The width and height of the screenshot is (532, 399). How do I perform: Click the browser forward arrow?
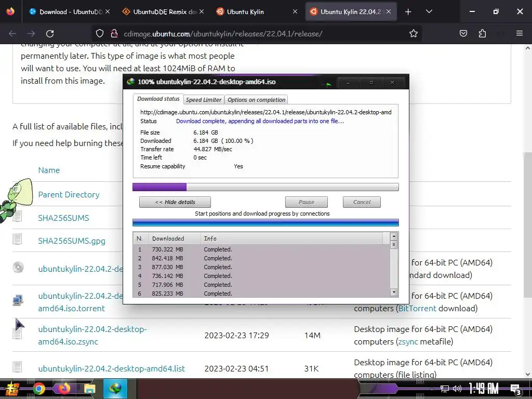pos(31,34)
